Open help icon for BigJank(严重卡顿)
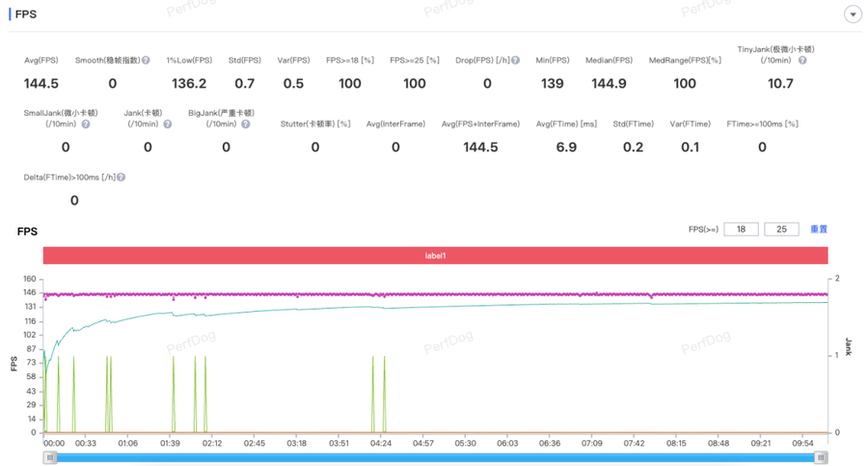Image resolution: width=868 pixels, height=466 pixels. point(246,124)
